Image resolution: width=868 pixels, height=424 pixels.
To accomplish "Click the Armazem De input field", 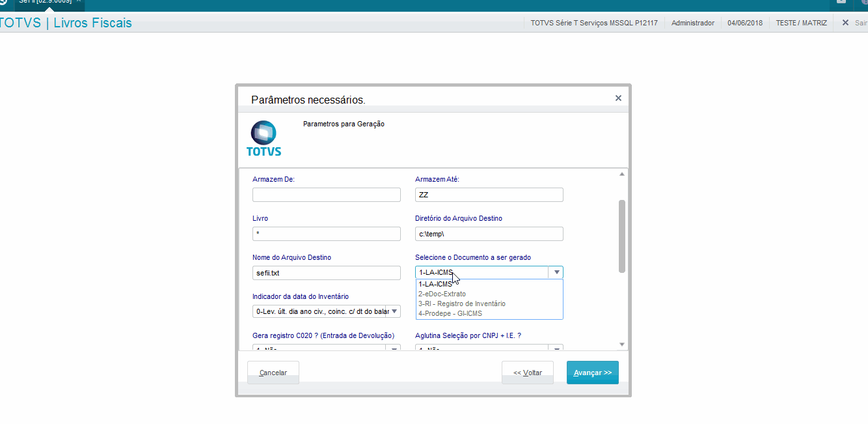I will (327, 195).
